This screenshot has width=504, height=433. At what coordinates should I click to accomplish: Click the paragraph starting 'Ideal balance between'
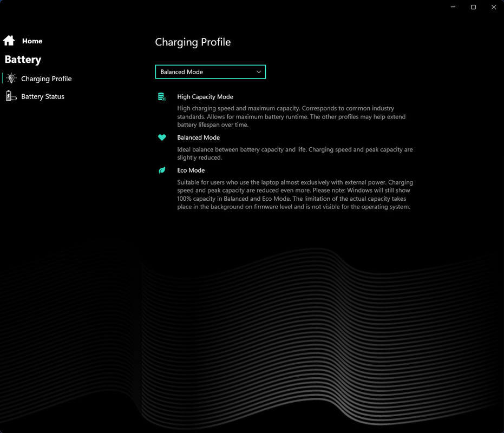click(x=294, y=153)
